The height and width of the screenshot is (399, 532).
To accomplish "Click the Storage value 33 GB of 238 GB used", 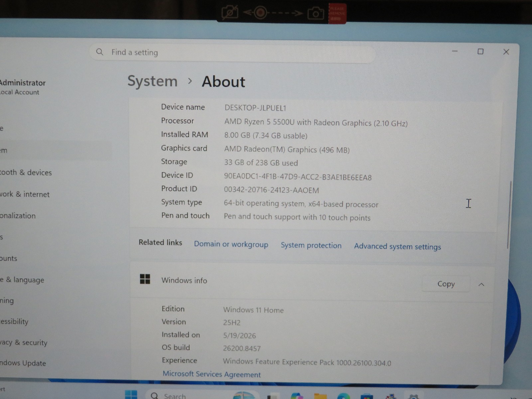I will pyautogui.click(x=261, y=163).
